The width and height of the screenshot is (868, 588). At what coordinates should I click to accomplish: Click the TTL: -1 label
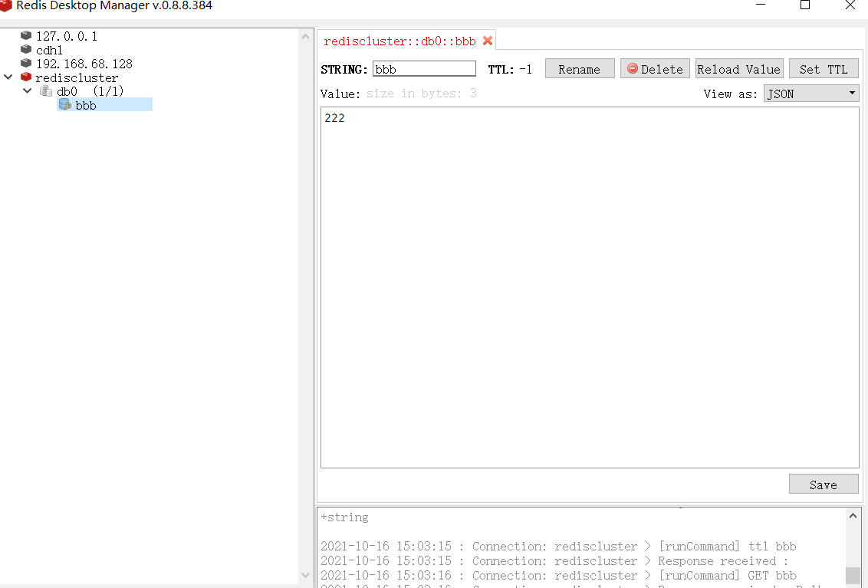point(510,69)
